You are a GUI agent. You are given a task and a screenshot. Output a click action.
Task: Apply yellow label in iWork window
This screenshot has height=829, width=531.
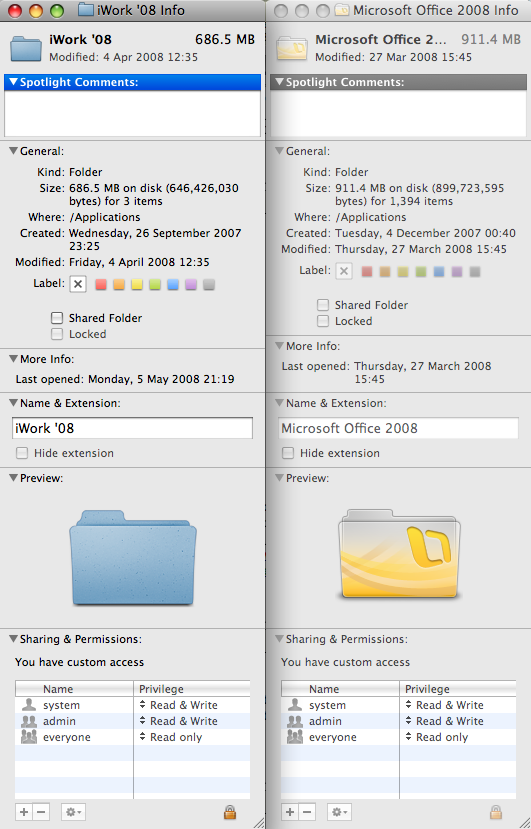click(137, 284)
